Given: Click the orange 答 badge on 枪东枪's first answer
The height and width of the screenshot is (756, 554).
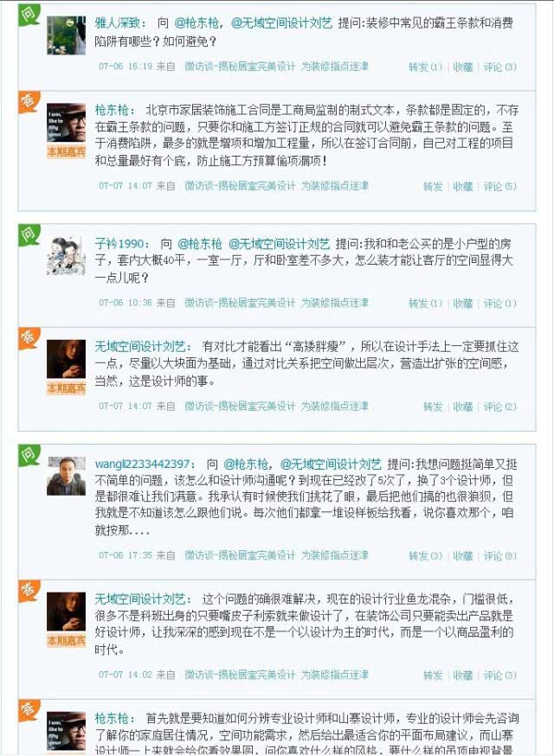Looking at the screenshot, I should pyautogui.click(x=29, y=102).
